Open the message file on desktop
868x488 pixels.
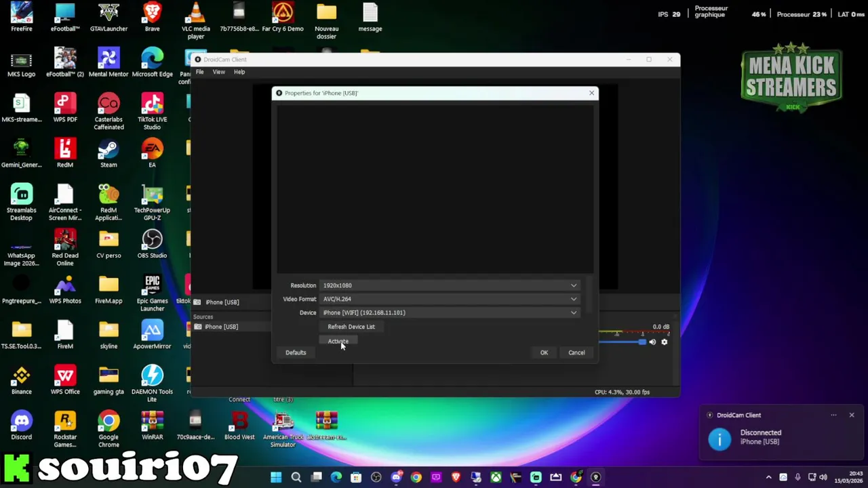click(370, 17)
